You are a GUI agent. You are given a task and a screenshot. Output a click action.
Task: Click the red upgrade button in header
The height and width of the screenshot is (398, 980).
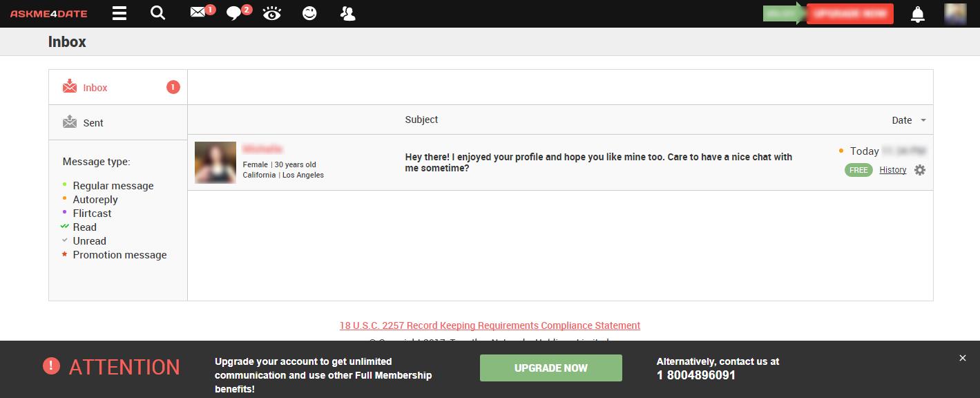point(849,14)
